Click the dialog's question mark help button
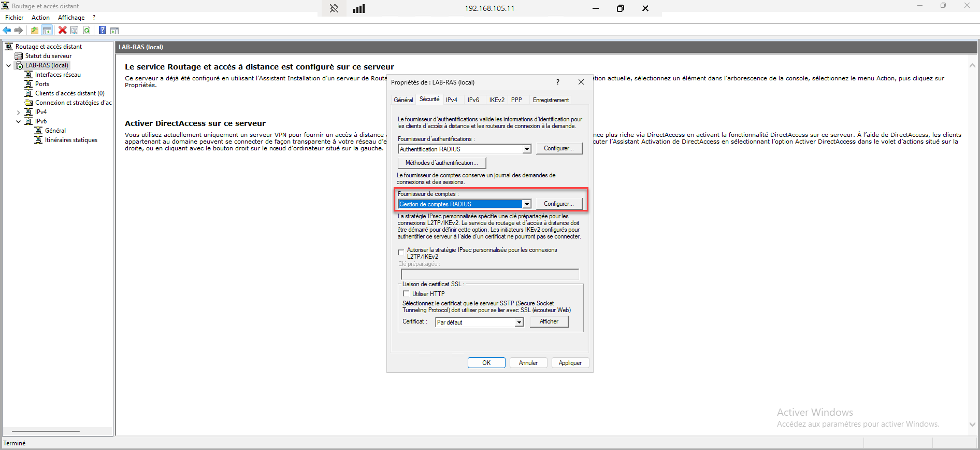 [x=558, y=82]
